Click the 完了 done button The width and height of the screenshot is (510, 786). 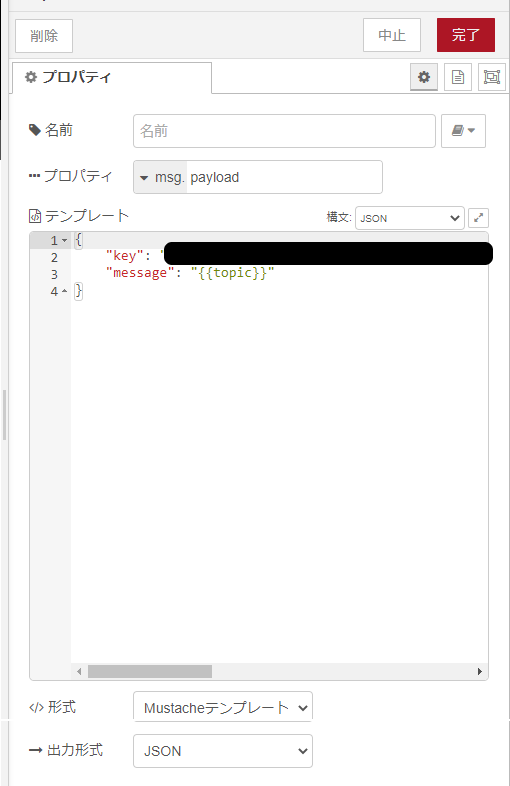(x=466, y=35)
